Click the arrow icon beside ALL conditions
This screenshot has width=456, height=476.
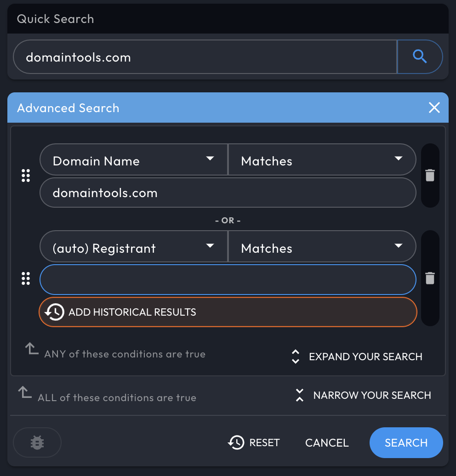tap(25, 392)
